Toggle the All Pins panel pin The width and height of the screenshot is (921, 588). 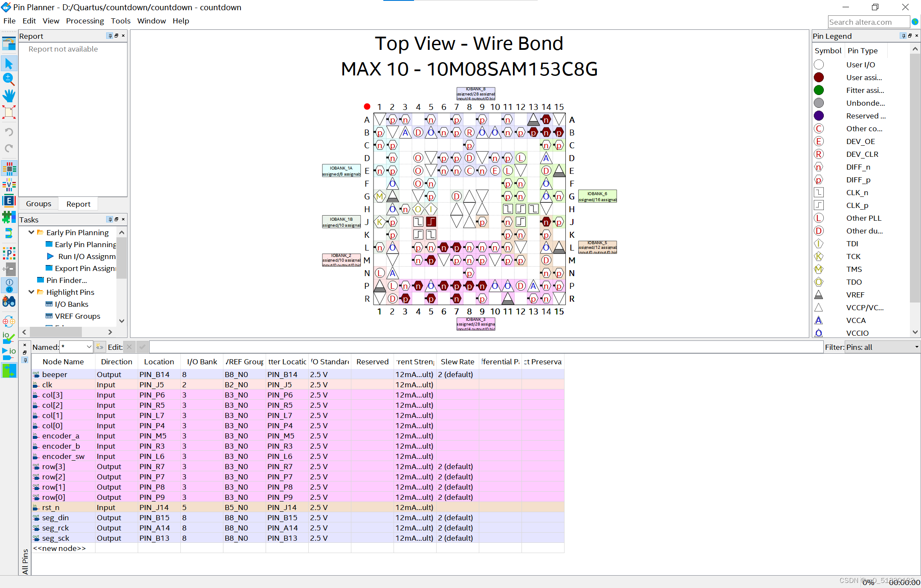[25, 360]
